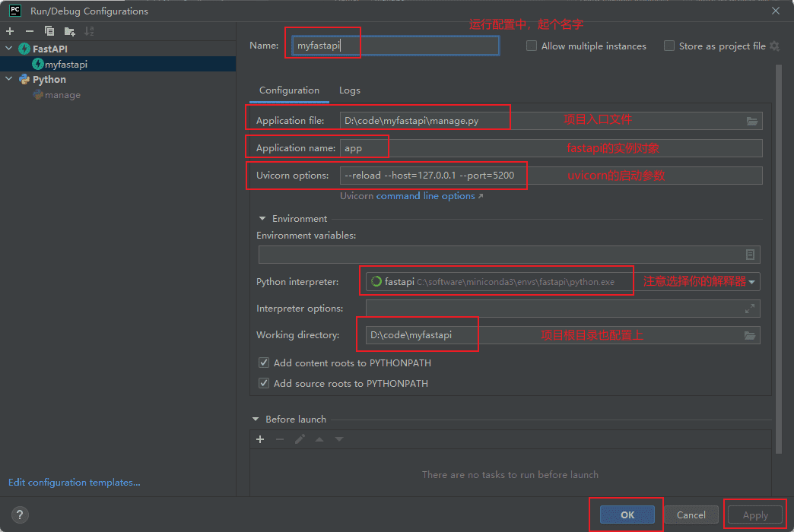794x532 pixels.
Task: Collapse the Environment section
Action: click(262, 219)
